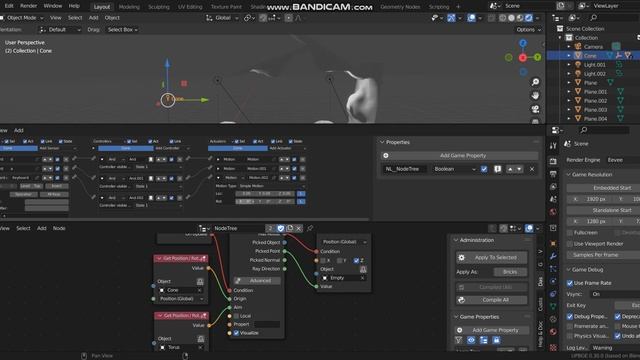Open the Options dropdown in viewport header

(x=529, y=30)
